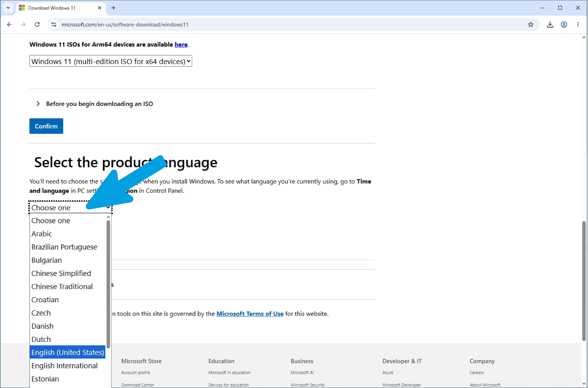Open a new tab with plus icon
The height and width of the screenshot is (388, 588).
tap(113, 8)
